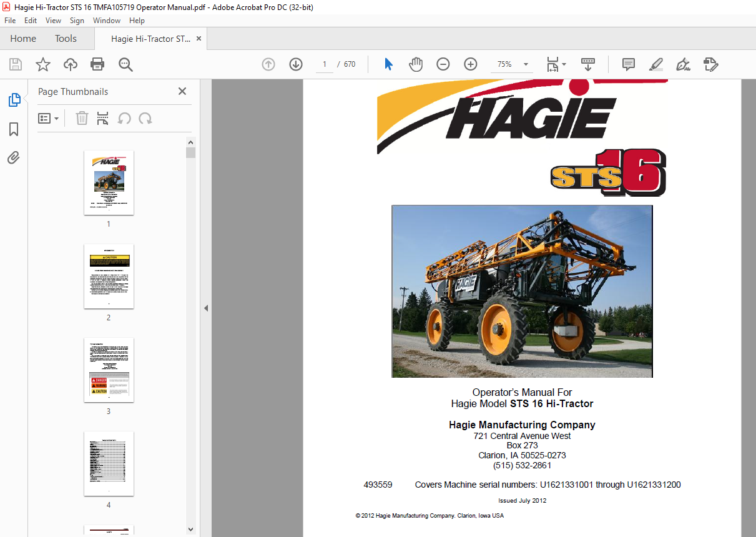Screen dimensions: 756x537
Task: Click the stamp tool icon
Action: 710,64
